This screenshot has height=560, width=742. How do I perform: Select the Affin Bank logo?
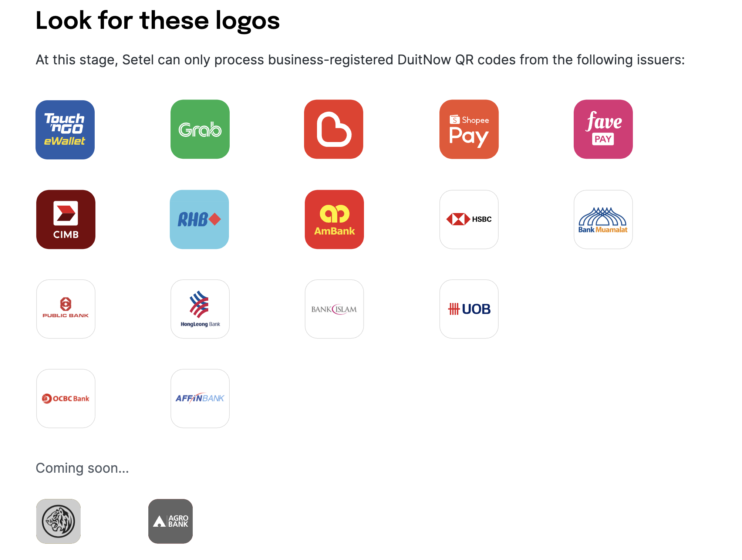click(200, 398)
